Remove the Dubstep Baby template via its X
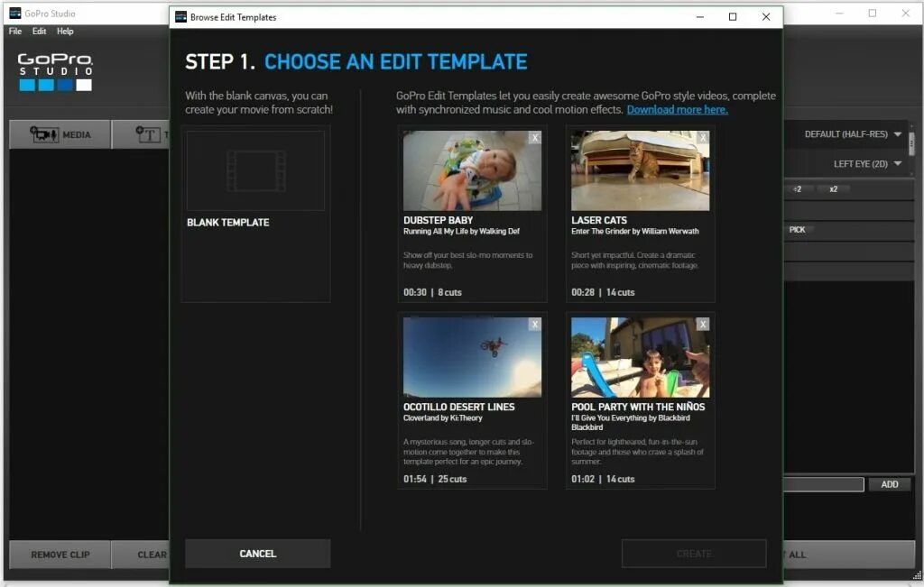Viewport: 924px width, 587px height. (534, 138)
